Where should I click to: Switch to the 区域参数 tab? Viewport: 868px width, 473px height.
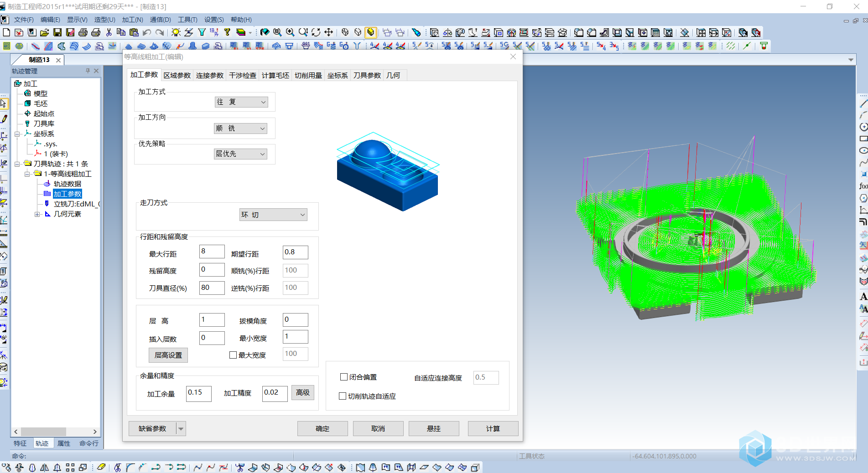pyautogui.click(x=177, y=75)
